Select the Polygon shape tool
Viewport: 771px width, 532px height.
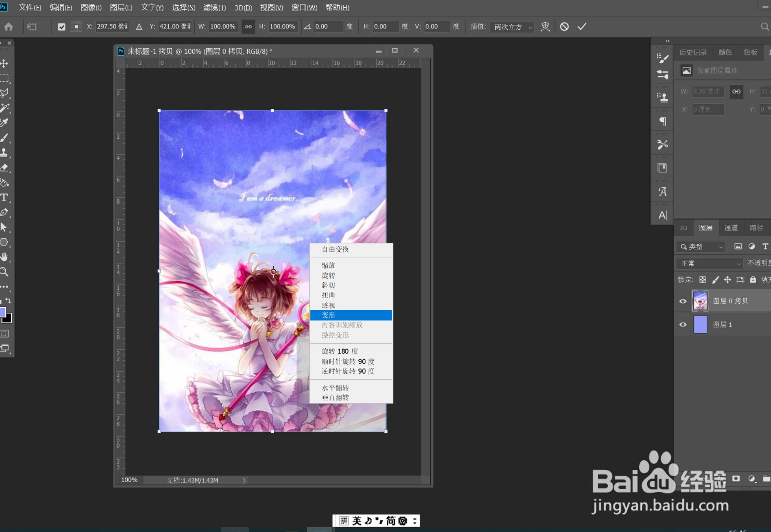[4, 242]
